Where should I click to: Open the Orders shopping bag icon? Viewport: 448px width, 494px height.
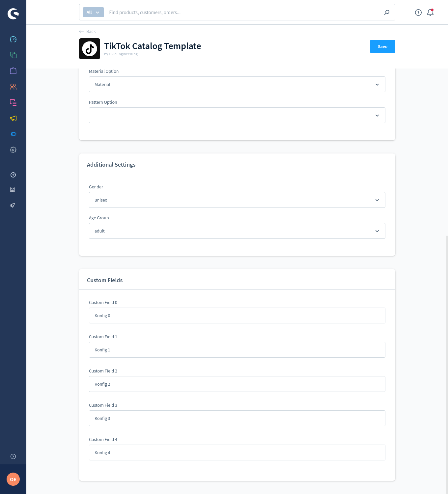(x=13, y=71)
